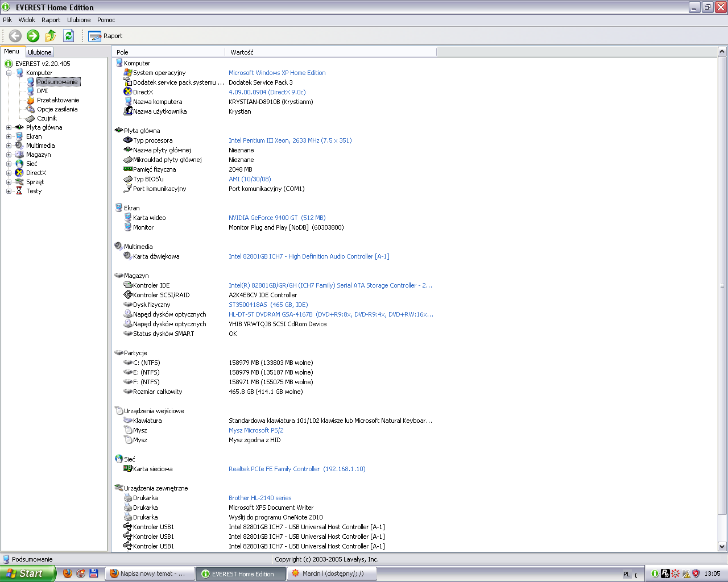728x582 pixels.
Task: Open the Windows Start button
Action: pyautogui.click(x=28, y=573)
